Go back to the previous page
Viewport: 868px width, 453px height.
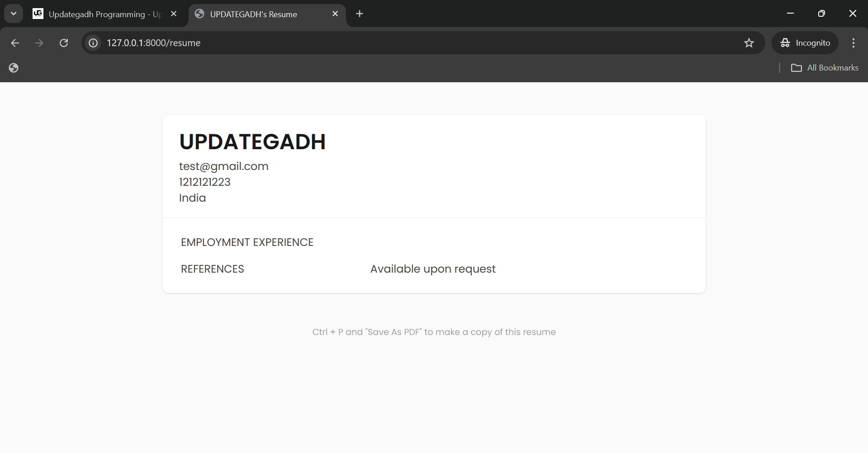[15, 43]
